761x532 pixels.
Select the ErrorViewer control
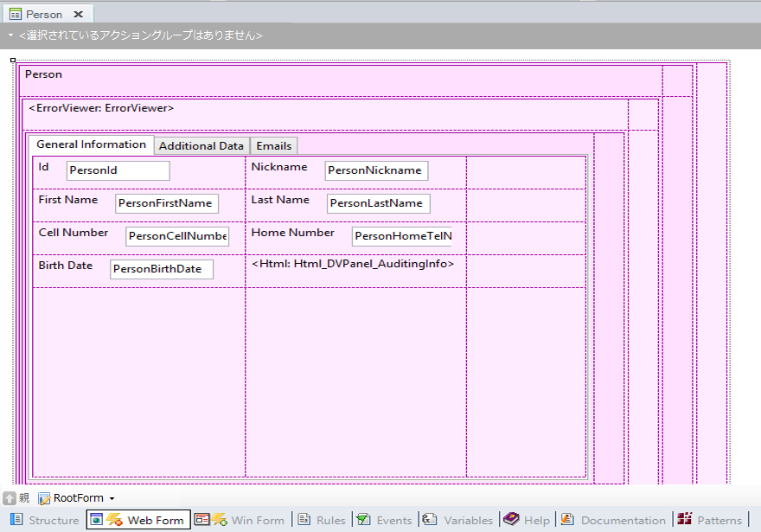(x=101, y=109)
